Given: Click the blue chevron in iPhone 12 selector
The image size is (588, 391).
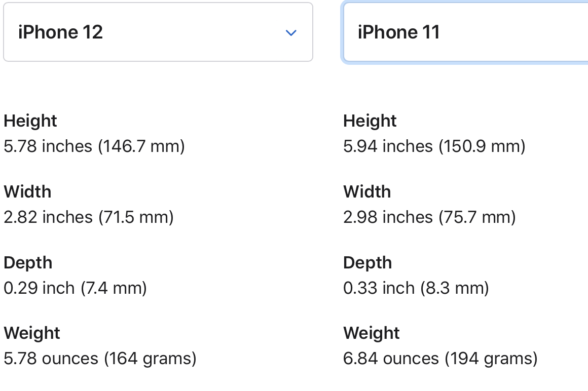Looking at the screenshot, I should [x=290, y=33].
